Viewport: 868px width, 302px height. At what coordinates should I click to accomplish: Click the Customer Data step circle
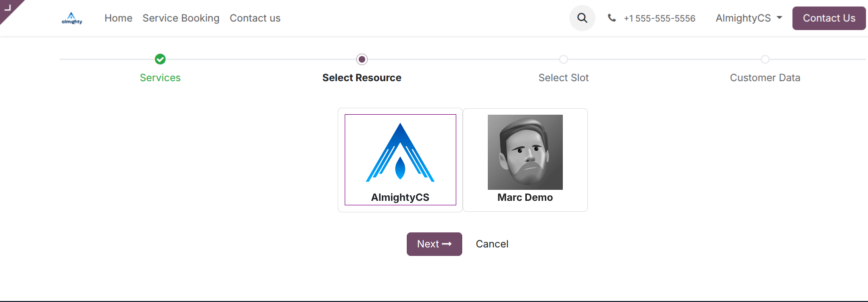coord(765,59)
